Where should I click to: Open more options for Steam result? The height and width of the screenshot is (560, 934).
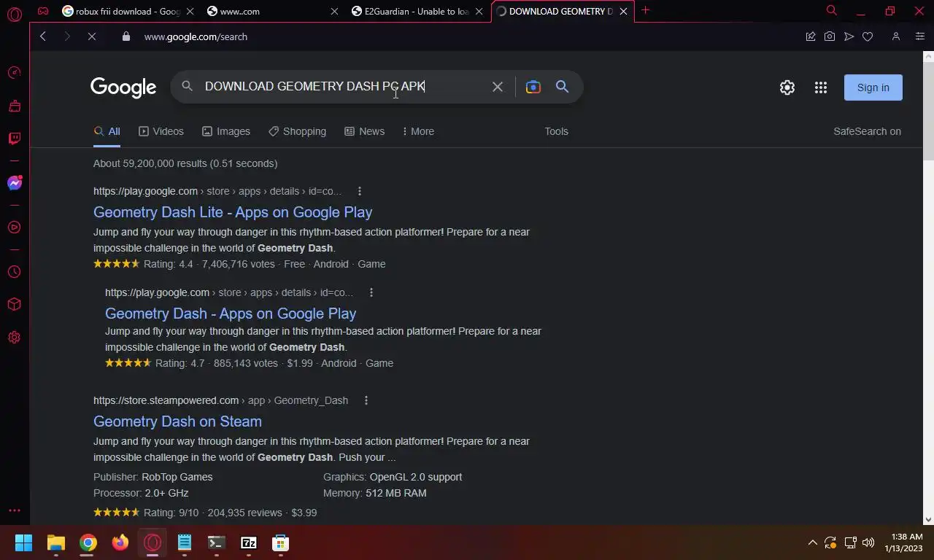[366, 400]
